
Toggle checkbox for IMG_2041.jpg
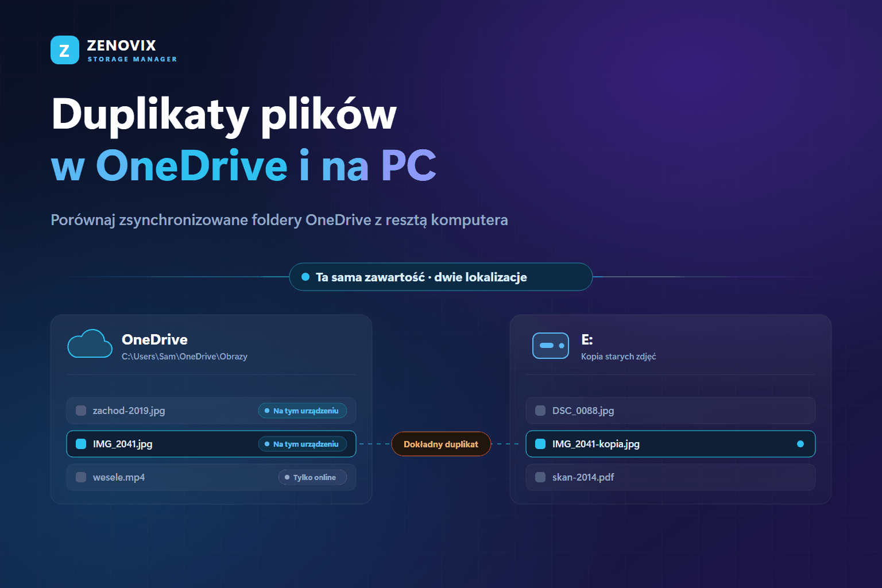tap(81, 444)
